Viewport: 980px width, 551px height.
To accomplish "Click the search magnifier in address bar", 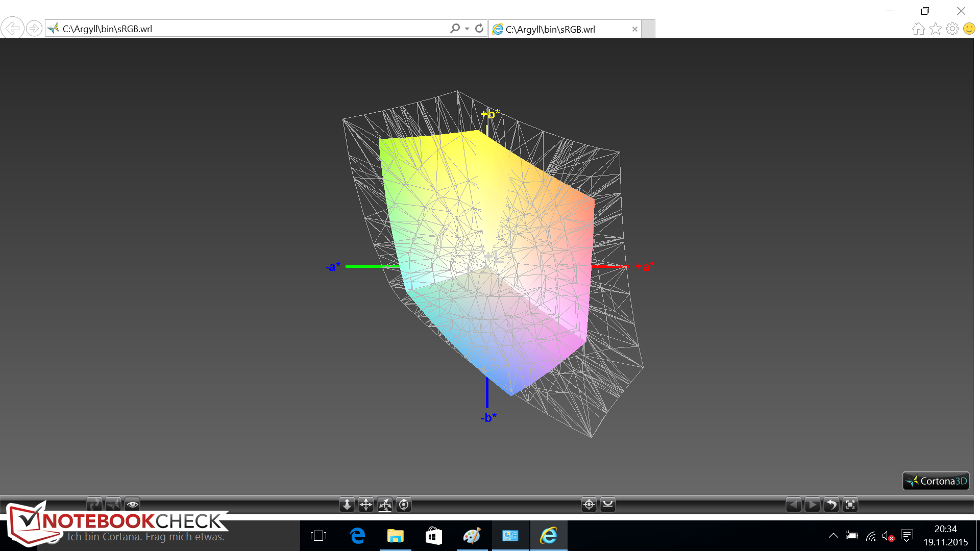I will (x=454, y=29).
